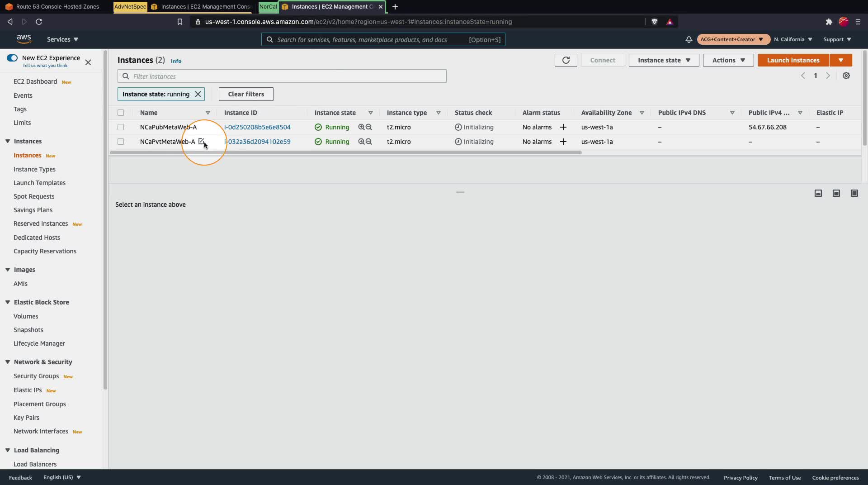Click the refresh instances button
This screenshot has width=868, height=485.
(566, 60)
